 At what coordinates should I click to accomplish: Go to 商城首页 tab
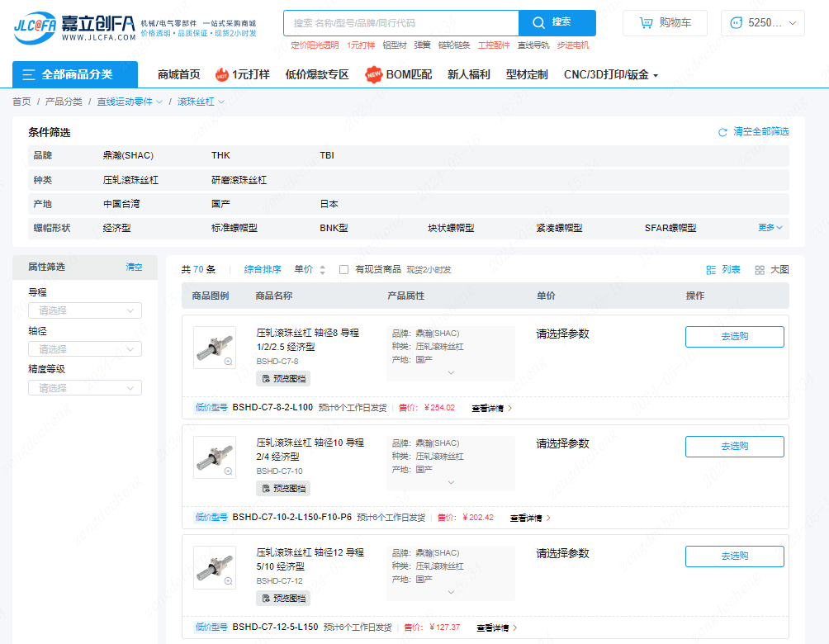click(178, 74)
